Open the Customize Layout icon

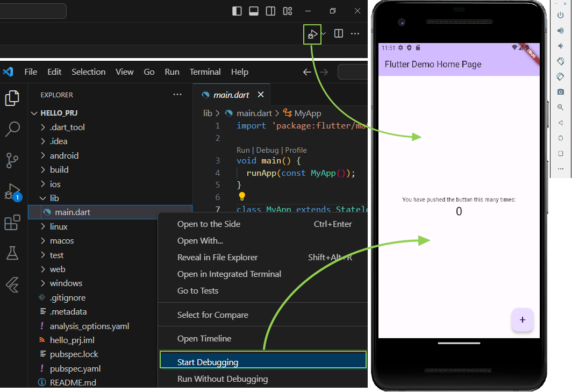(x=288, y=11)
